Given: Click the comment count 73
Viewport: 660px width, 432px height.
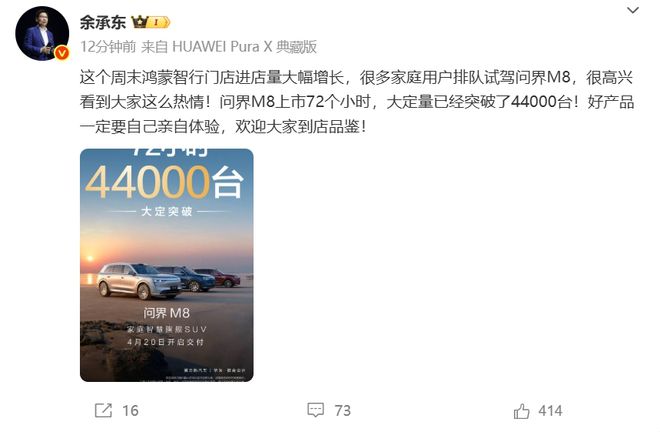Looking at the screenshot, I should point(342,411).
